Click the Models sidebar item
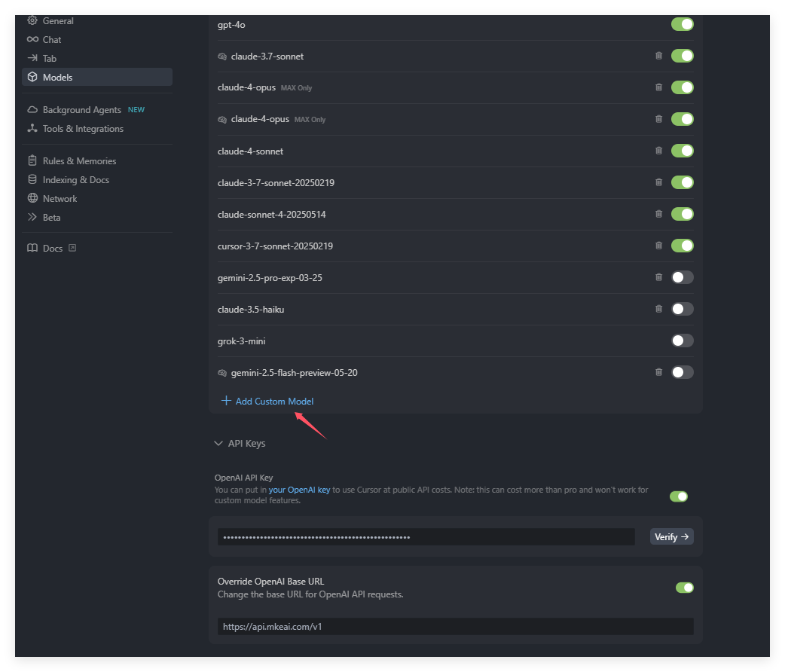The height and width of the screenshot is (672, 785). click(97, 77)
